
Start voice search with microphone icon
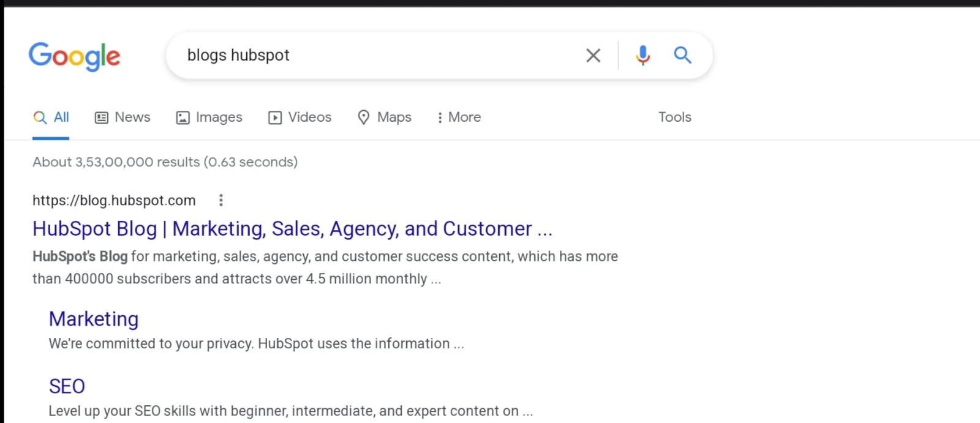643,56
